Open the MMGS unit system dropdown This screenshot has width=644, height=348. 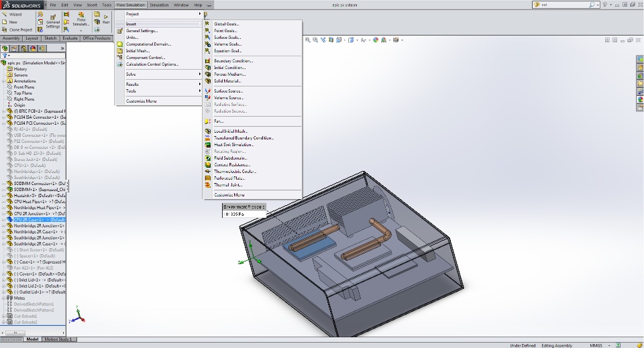[x=609, y=345]
